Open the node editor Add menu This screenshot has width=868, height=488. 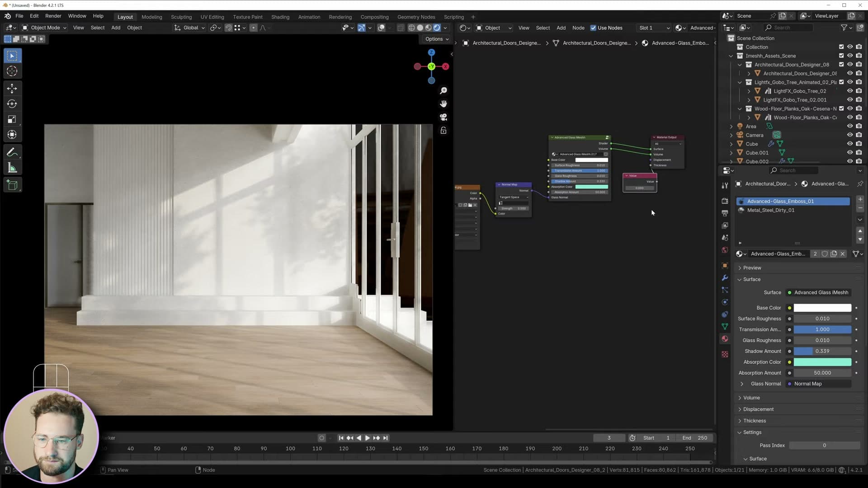click(561, 28)
